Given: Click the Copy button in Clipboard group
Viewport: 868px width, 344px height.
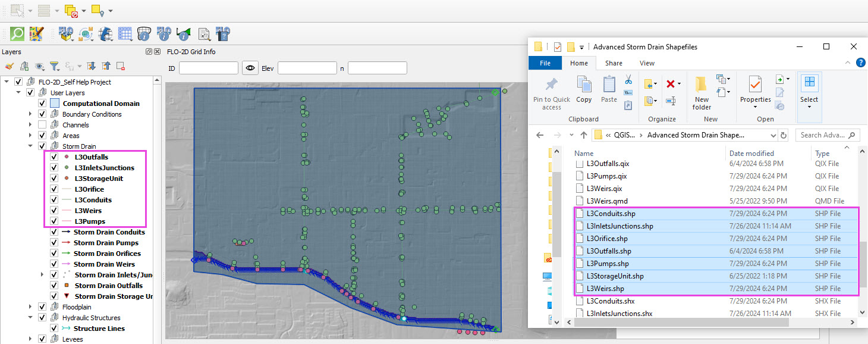Looking at the screenshot, I should 584,89.
